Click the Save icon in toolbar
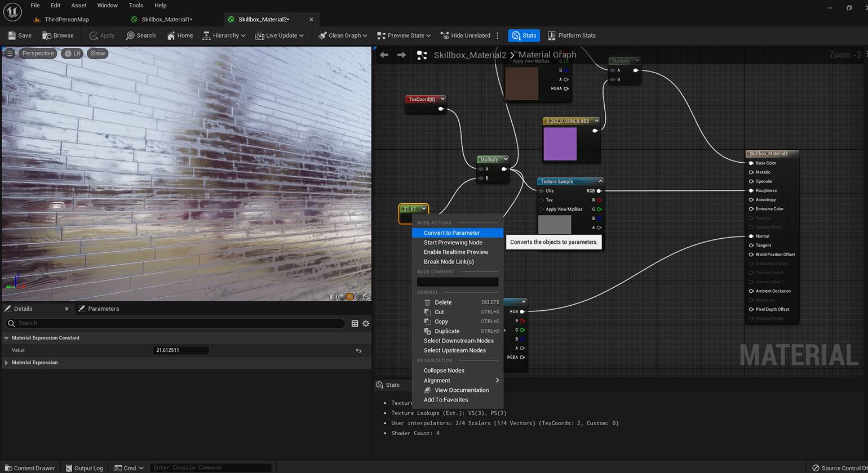 pos(12,35)
